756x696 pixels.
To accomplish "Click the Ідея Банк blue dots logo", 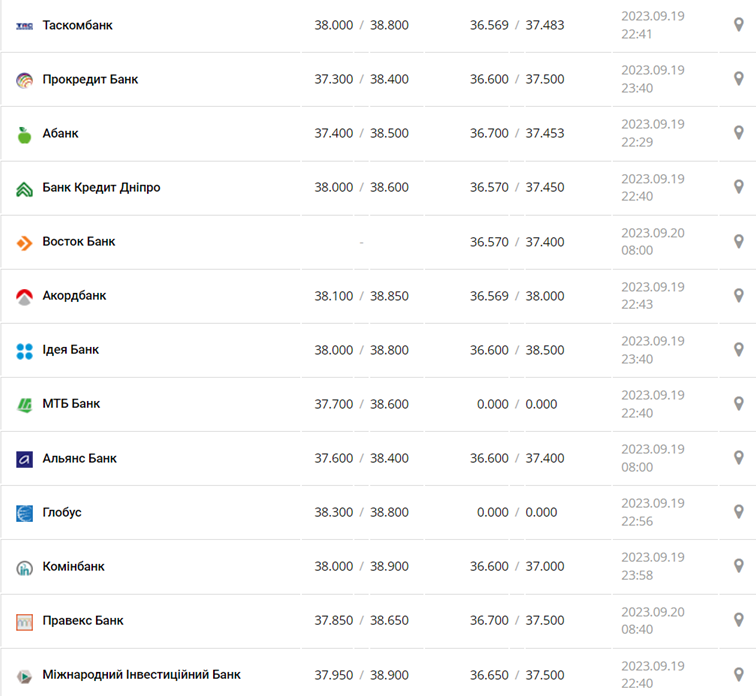I will (25, 350).
